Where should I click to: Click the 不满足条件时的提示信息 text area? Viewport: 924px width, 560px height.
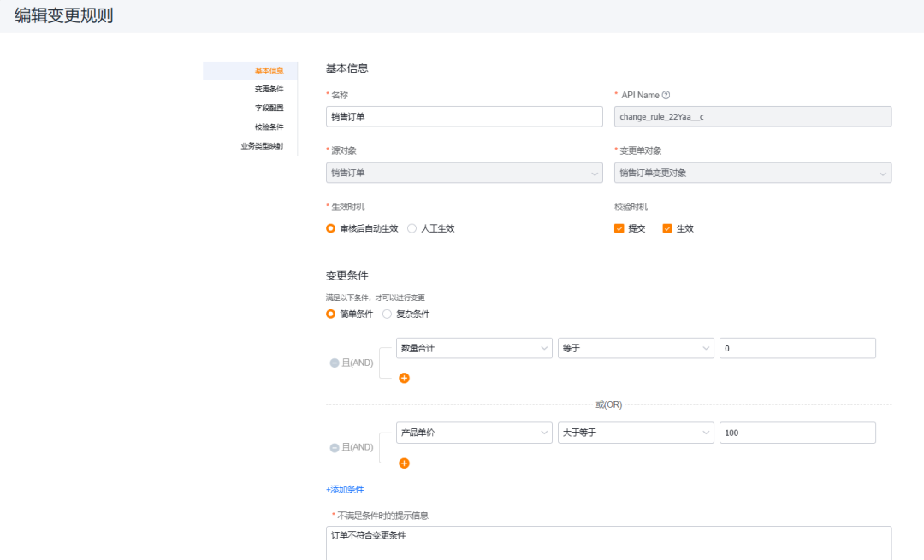tap(608, 542)
